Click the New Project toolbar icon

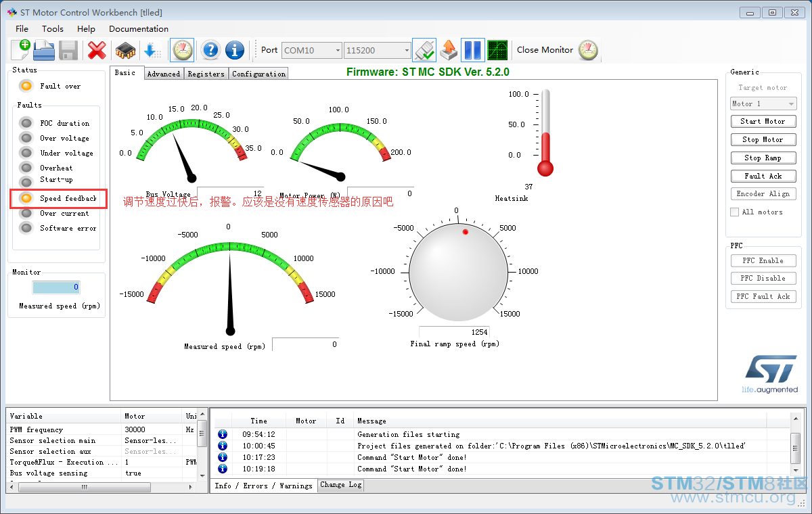20,49
